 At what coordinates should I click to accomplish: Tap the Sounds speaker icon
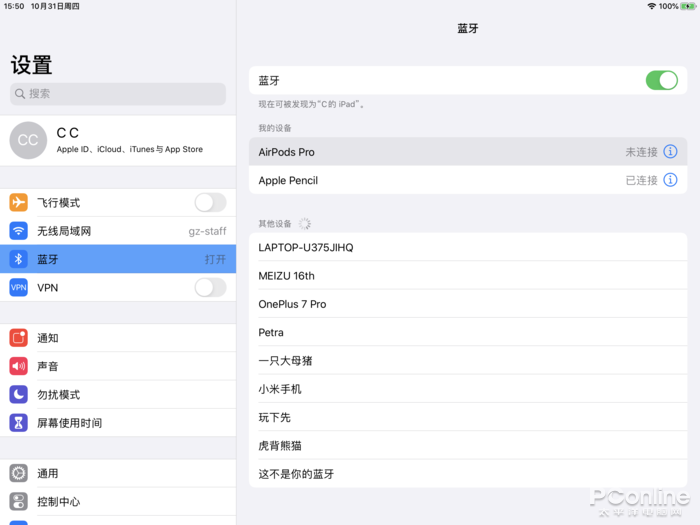click(x=18, y=366)
